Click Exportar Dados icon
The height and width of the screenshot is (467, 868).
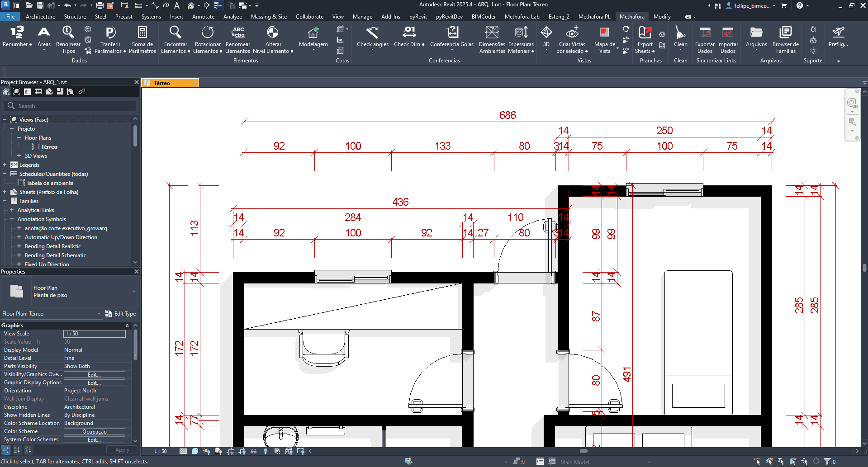pyautogui.click(x=705, y=33)
